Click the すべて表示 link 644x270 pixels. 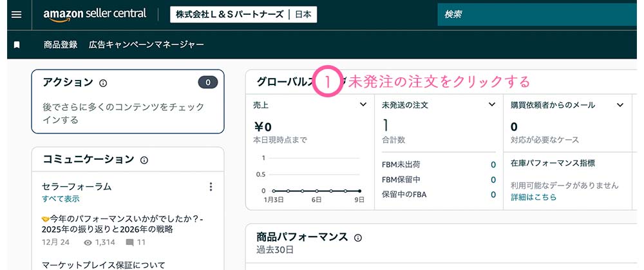pyautogui.click(x=61, y=198)
